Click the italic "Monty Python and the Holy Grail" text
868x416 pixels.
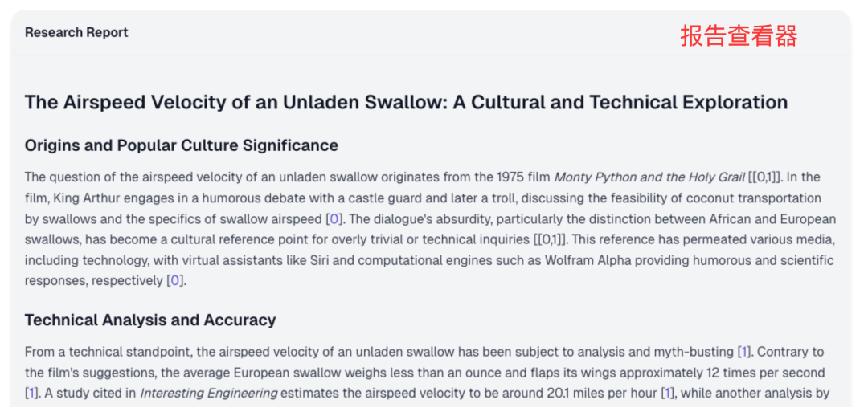click(x=649, y=177)
